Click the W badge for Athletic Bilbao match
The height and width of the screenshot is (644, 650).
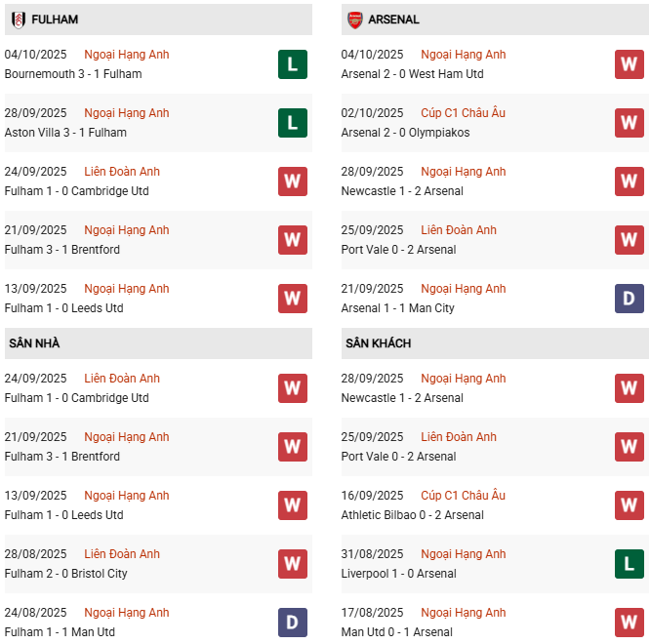click(x=629, y=505)
